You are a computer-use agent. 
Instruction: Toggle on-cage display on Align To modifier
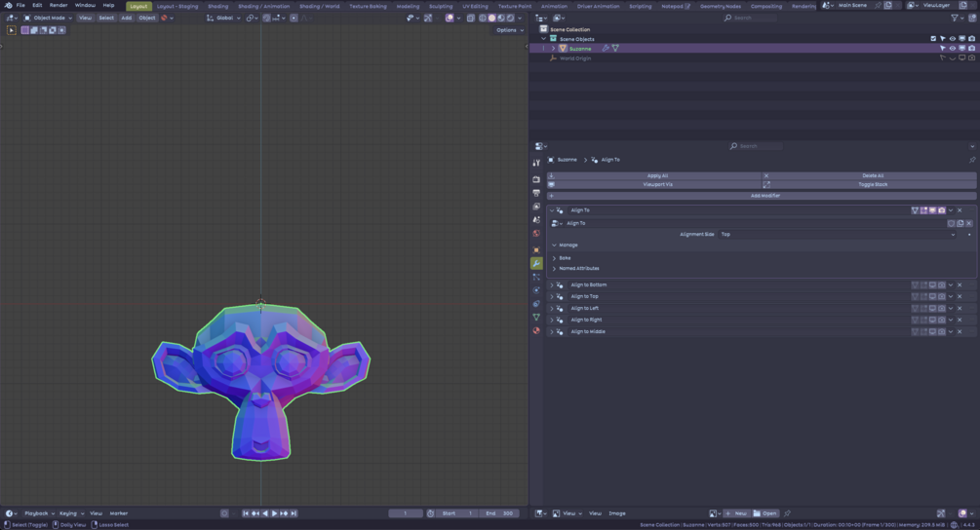pos(915,210)
